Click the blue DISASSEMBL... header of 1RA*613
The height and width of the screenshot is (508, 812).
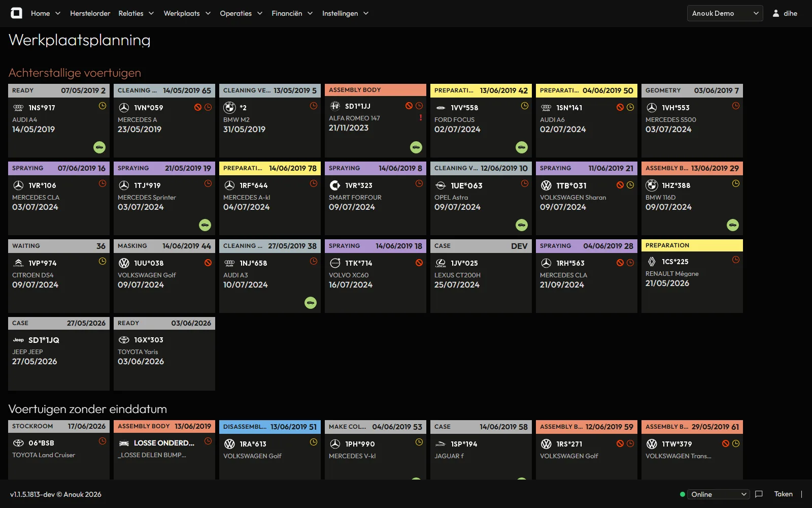[x=270, y=427]
